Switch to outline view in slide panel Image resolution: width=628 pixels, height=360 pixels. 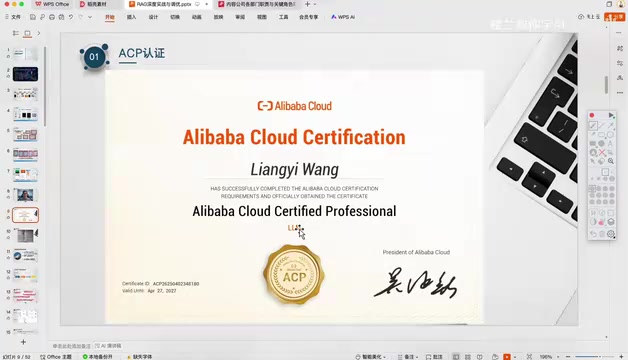16,33
